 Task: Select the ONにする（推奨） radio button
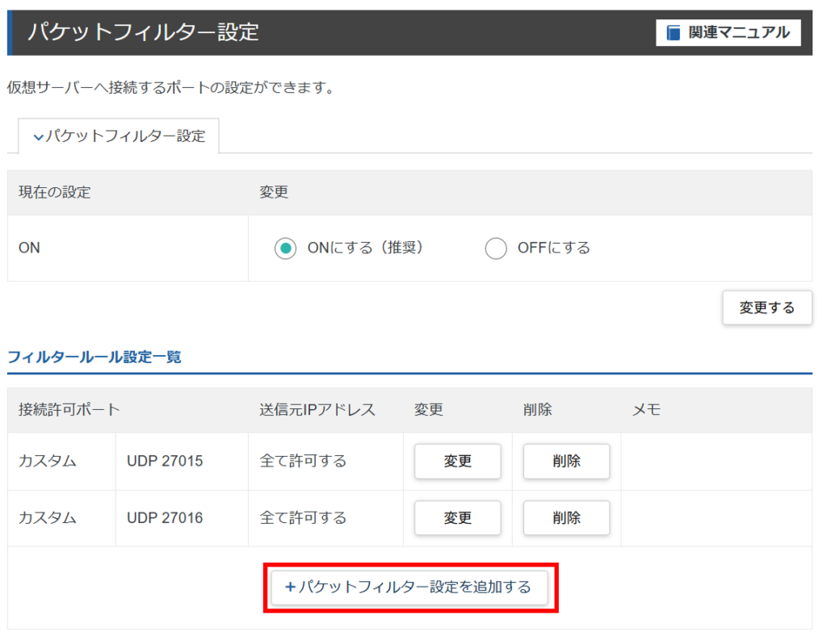[284, 249]
